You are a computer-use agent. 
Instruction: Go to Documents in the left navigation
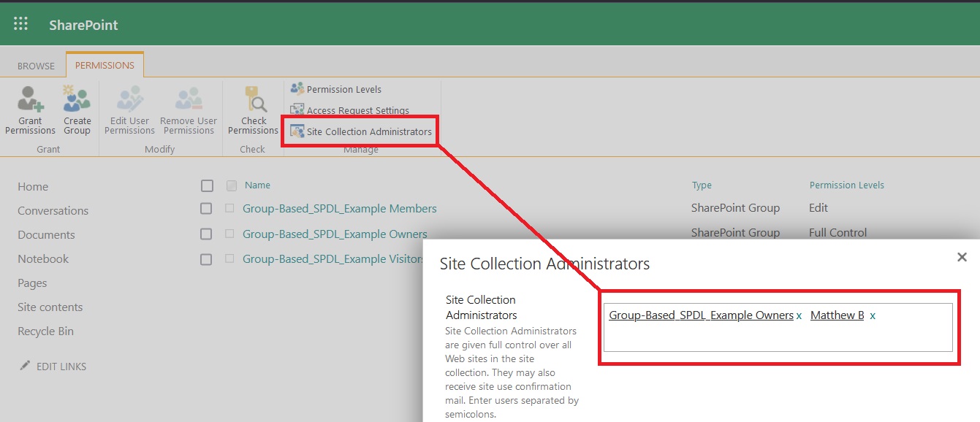tap(46, 235)
